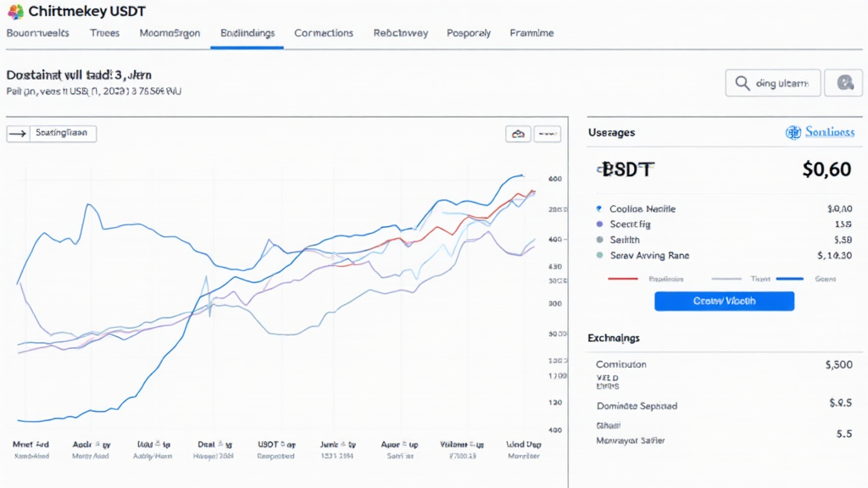The height and width of the screenshot is (488, 868).
Task: Open the dash options button beside cloud icon
Action: [548, 134]
